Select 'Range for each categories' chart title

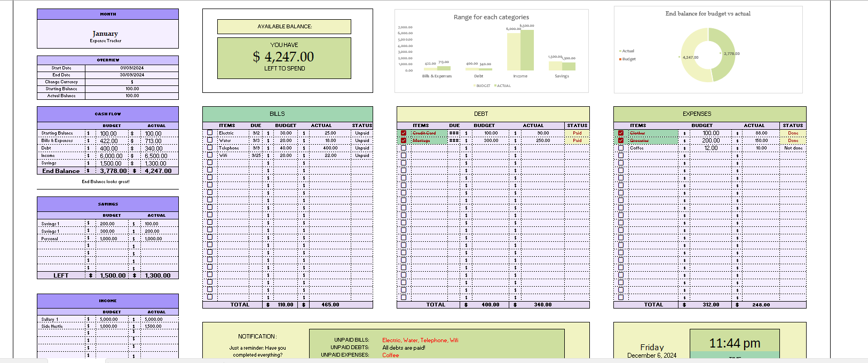491,17
